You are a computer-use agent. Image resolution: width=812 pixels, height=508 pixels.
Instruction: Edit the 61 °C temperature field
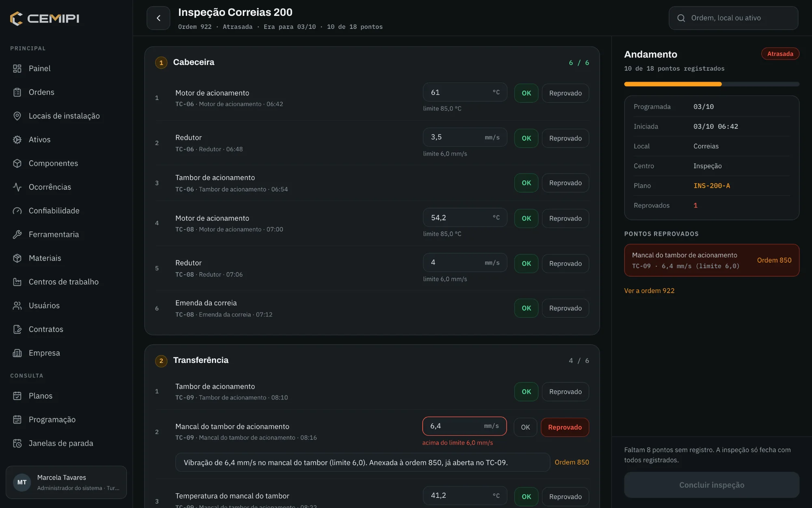click(465, 92)
